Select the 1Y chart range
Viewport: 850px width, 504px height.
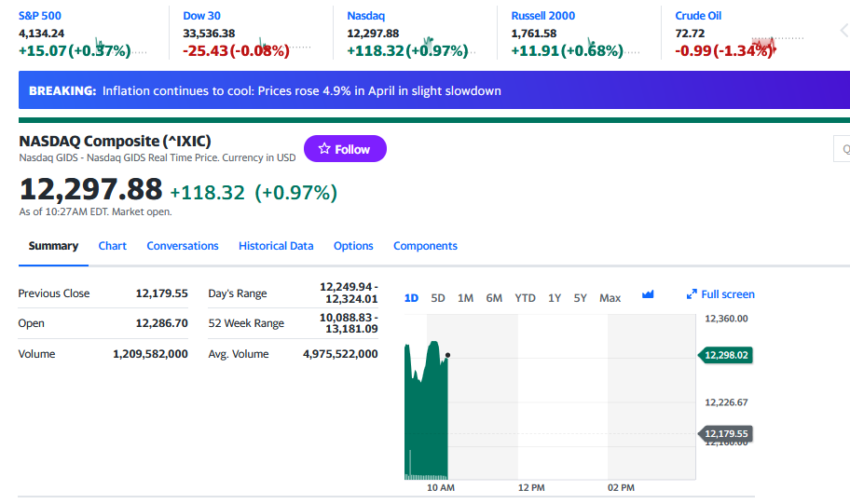click(x=554, y=298)
